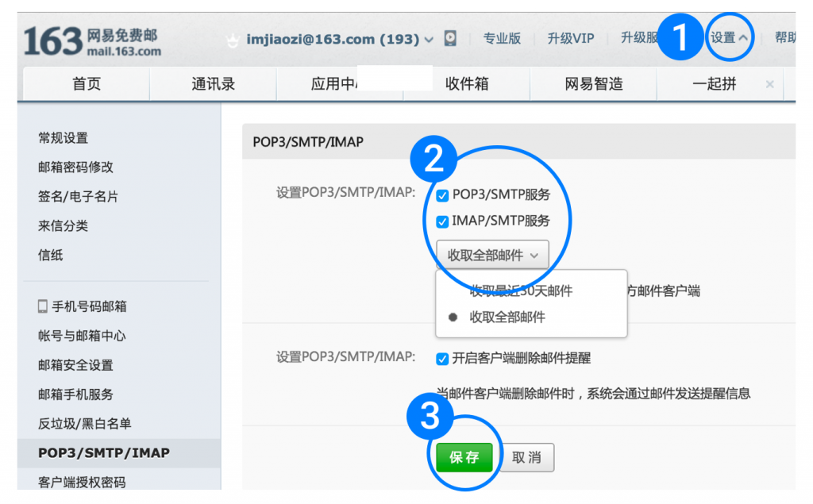
Task: Choose 收取全部邮件 option in the list
Action: click(x=507, y=317)
